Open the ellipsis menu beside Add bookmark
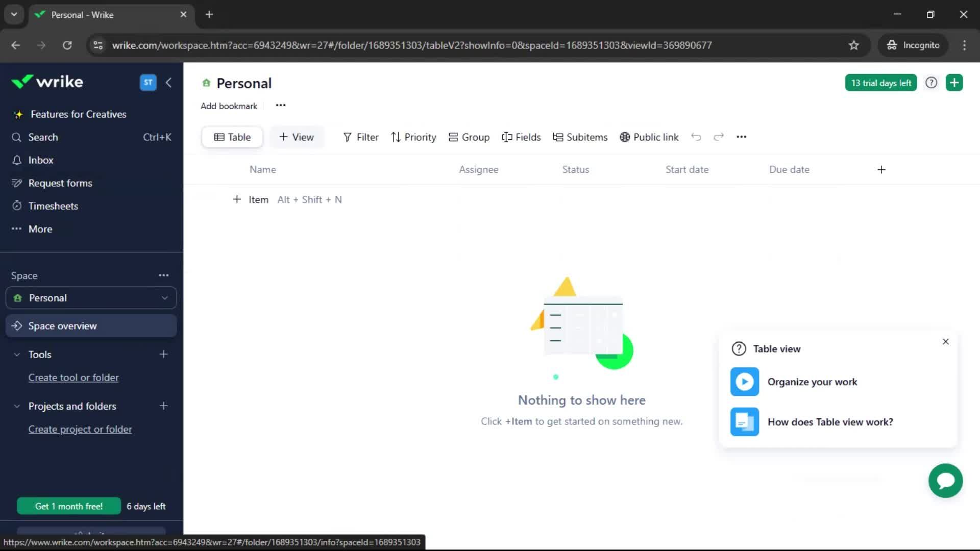Screen dimensions: 980x551 tap(281, 106)
